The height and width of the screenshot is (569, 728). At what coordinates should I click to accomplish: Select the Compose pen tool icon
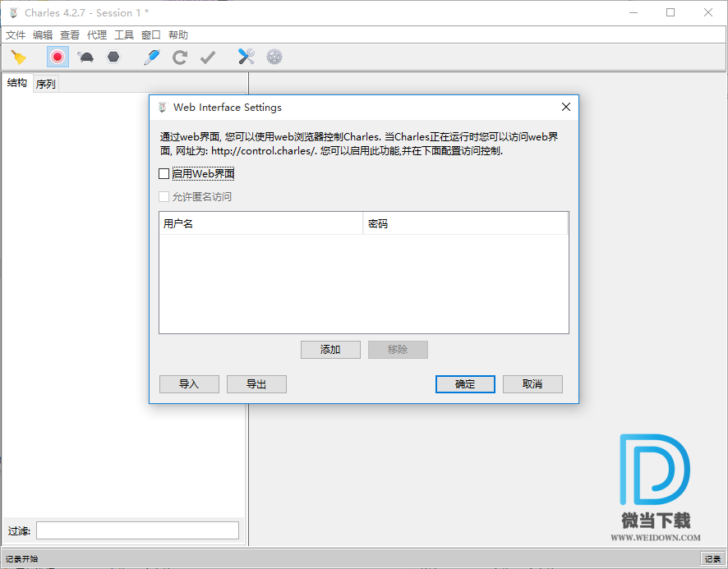point(152,57)
